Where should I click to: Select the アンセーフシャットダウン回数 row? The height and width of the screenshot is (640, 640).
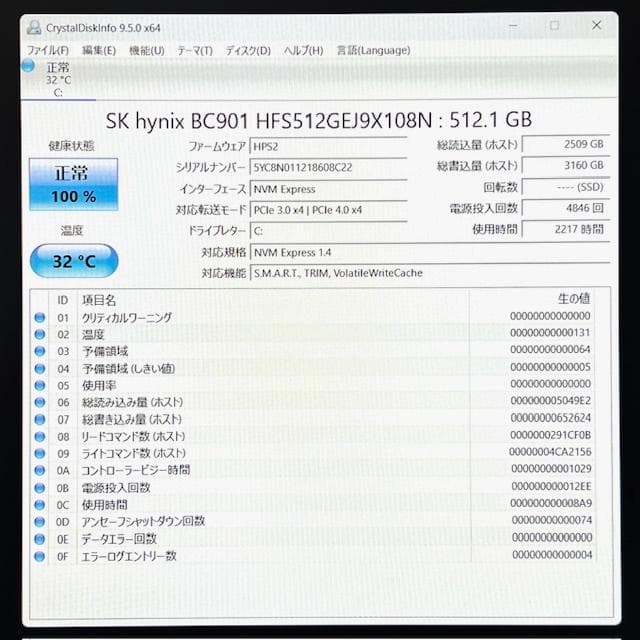tap(313, 522)
